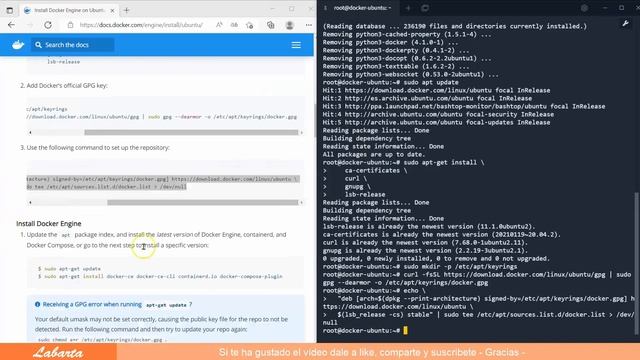
Task: Click the terminal prompt cursor
Action: click(x=405, y=330)
